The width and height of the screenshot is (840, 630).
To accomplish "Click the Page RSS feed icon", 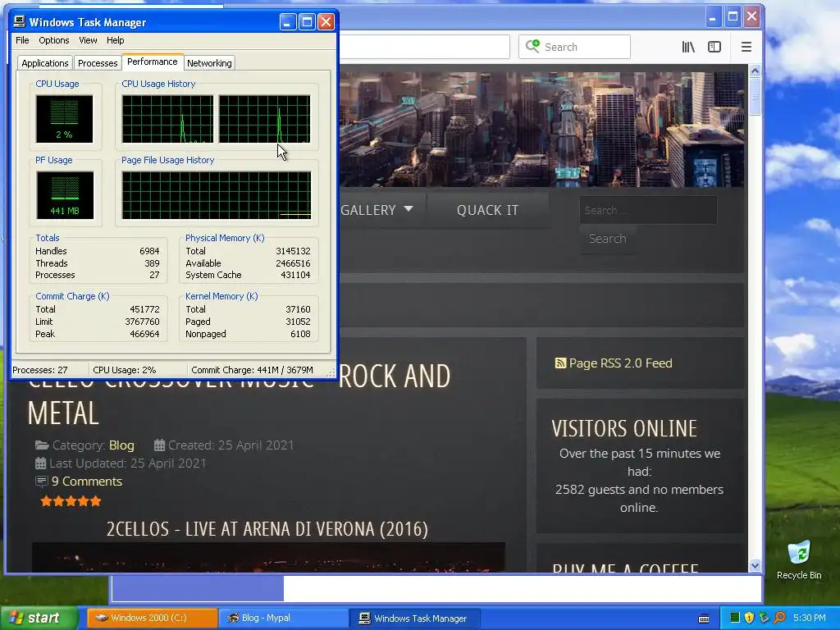I will (560, 363).
